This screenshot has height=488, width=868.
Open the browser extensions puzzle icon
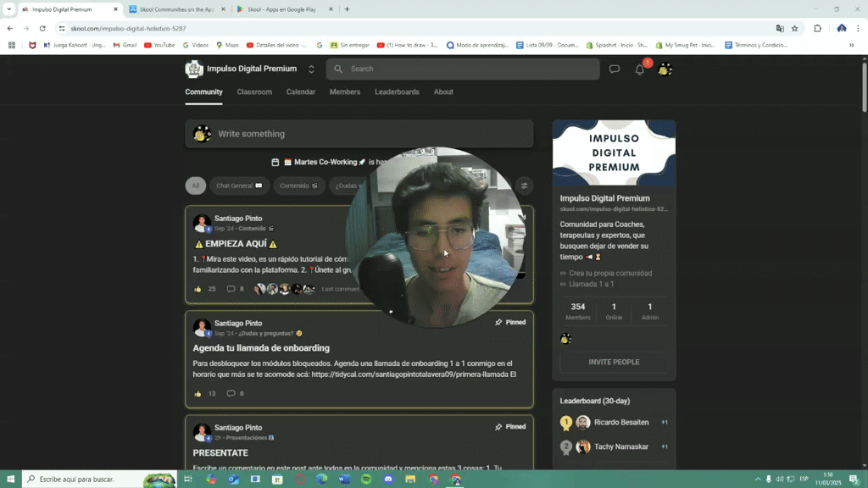[x=817, y=28]
